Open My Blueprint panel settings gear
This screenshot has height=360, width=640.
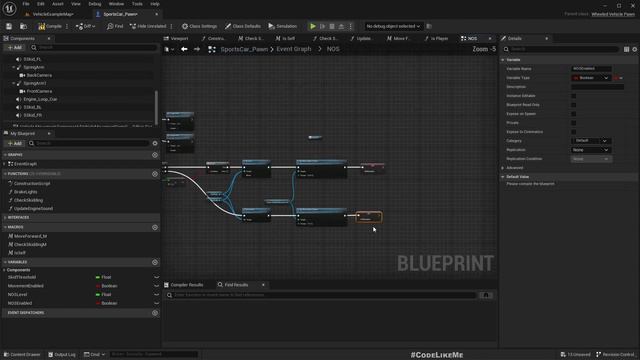155,143
